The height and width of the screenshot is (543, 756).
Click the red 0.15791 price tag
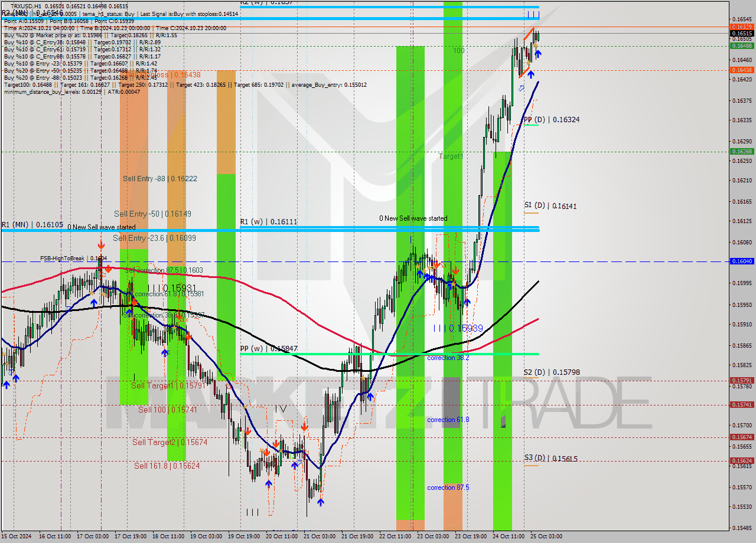coord(742,381)
